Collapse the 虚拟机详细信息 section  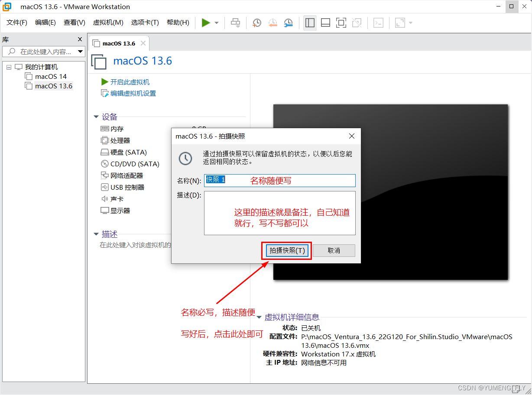[259, 317]
